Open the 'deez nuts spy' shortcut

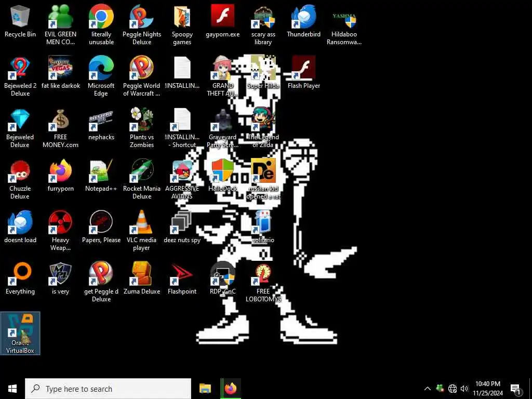tap(182, 227)
